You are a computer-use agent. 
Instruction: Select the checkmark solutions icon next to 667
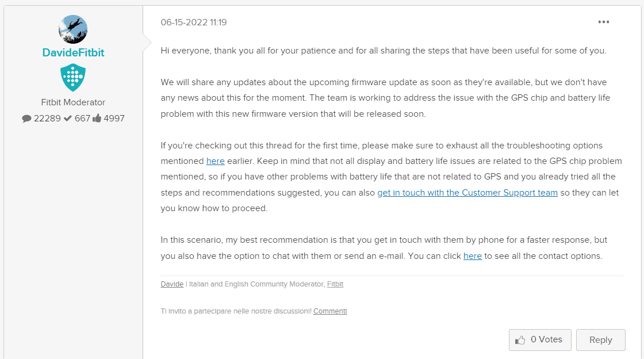[67, 118]
